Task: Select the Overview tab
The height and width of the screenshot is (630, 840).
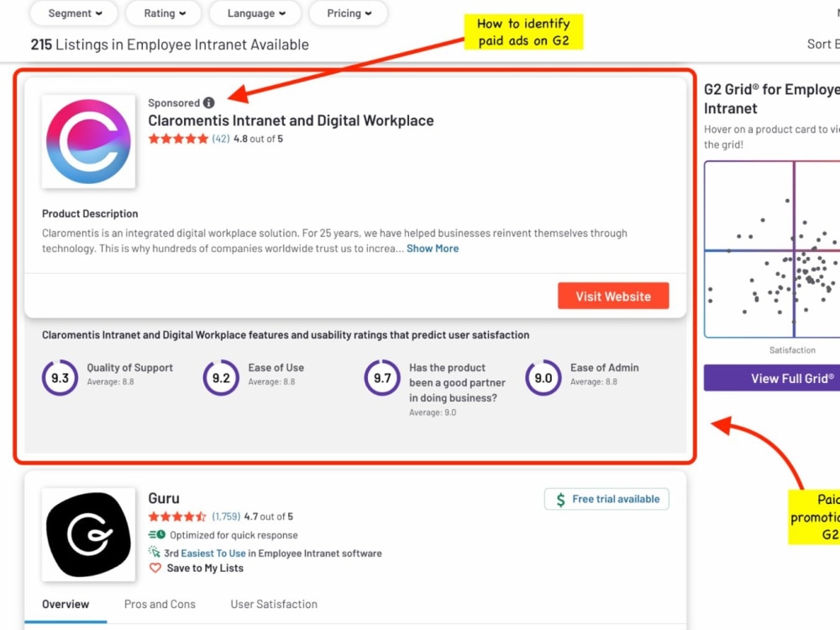Action: pos(66,604)
